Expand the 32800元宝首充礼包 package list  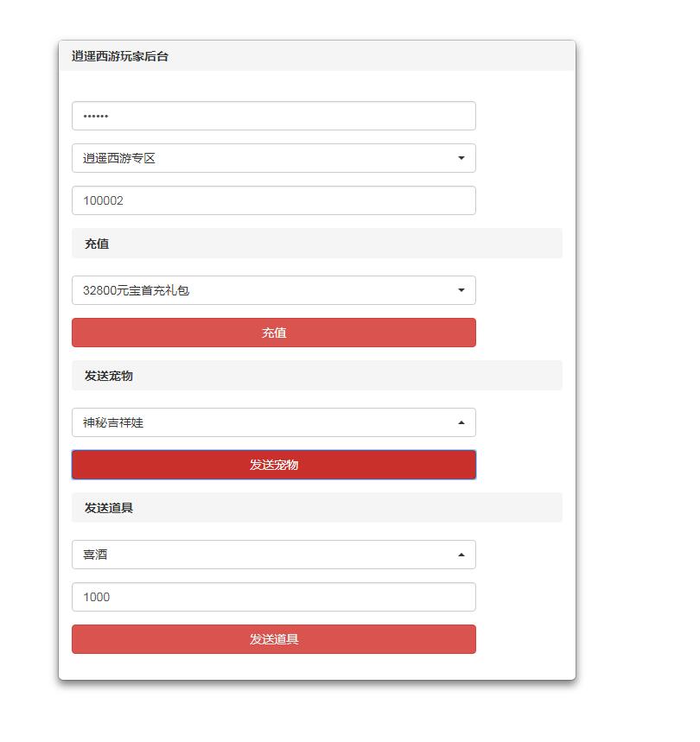coord(273,290)
